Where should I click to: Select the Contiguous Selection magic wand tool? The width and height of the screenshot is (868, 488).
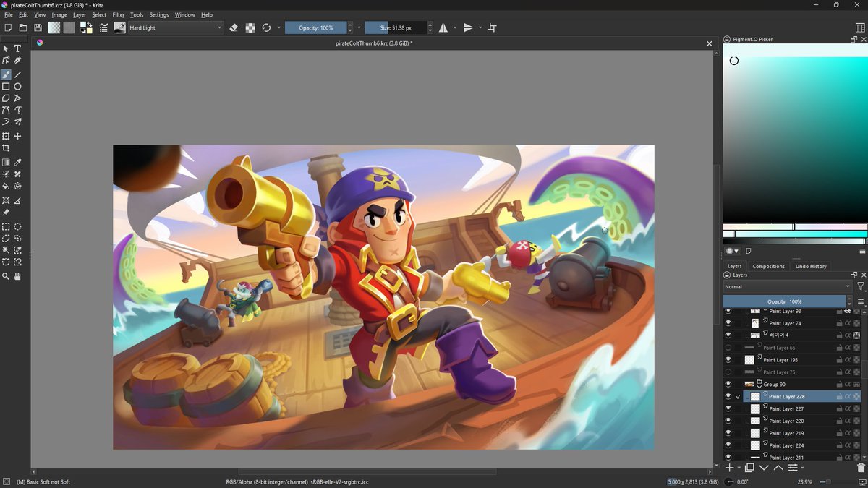pos(6,250)
